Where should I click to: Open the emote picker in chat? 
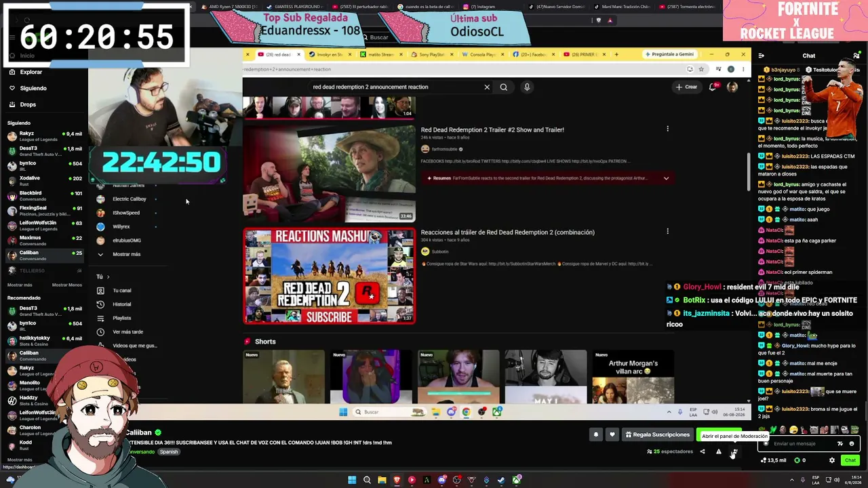(852, 444)
